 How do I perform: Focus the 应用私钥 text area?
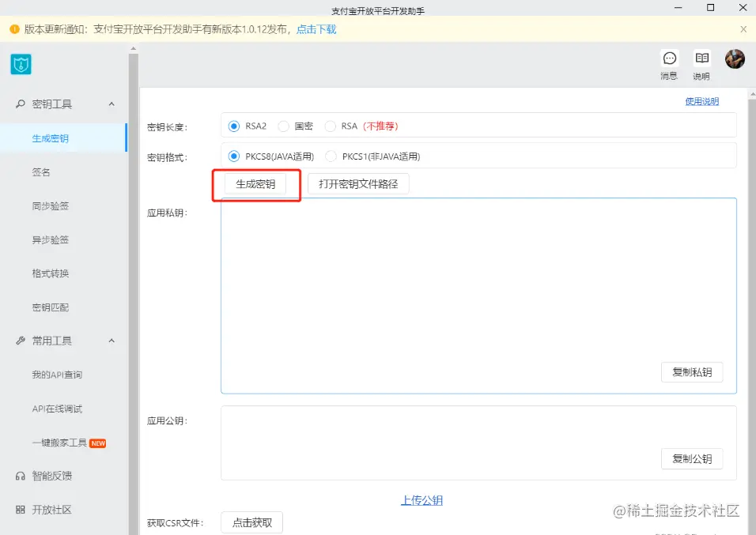pos(478,296)
